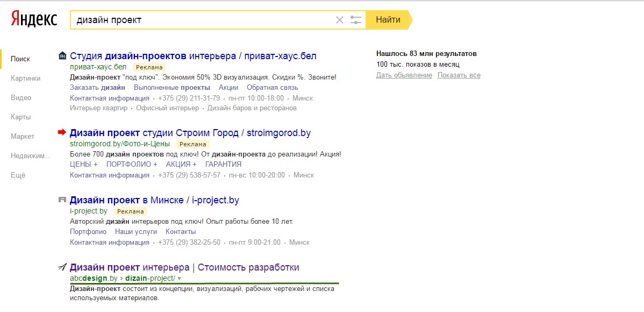Open the Интерьер квартир link
The image size is (644, 312).
pos(99,108)
